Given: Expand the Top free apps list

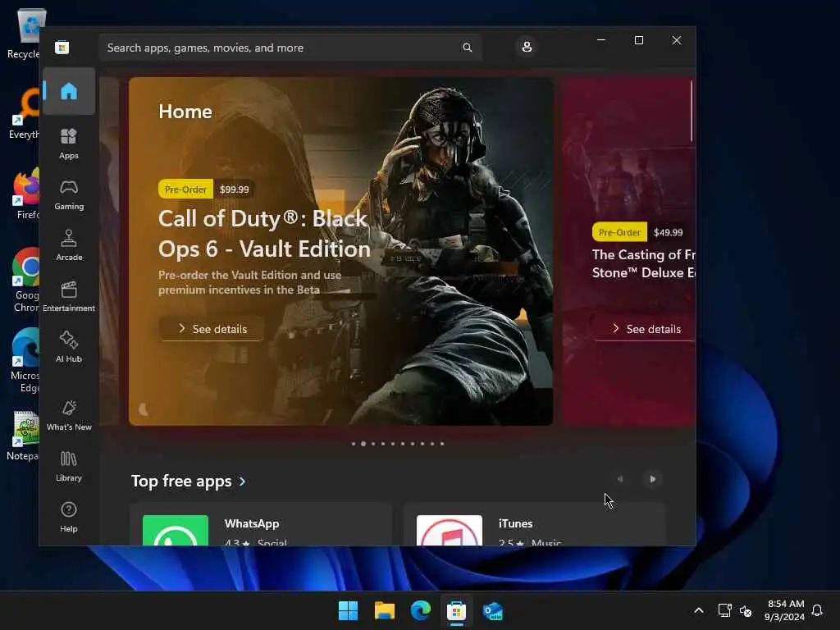Looking at the screenshot, I should click(x=189, y=481).
